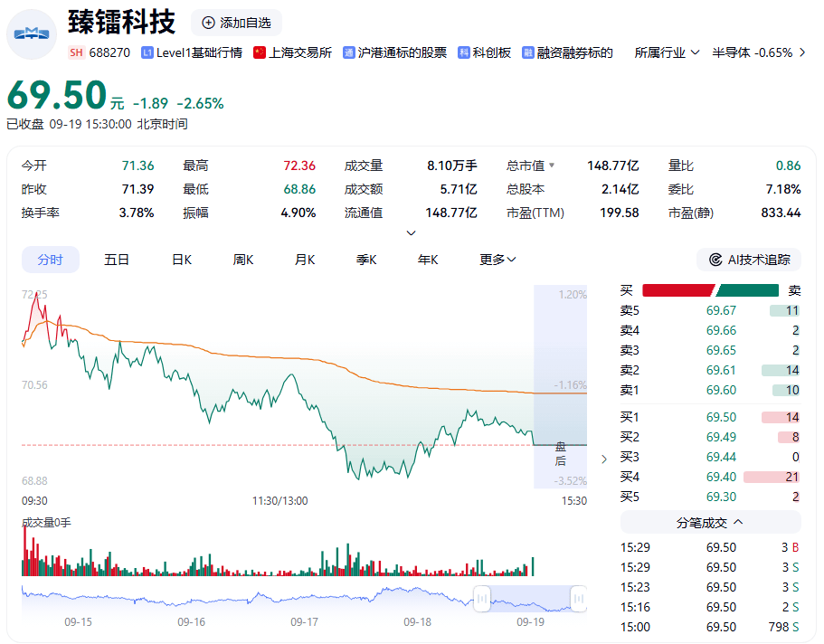Click the 市盈(静) value 833.44
The image size is (824, 644).
tap(781, 213)
